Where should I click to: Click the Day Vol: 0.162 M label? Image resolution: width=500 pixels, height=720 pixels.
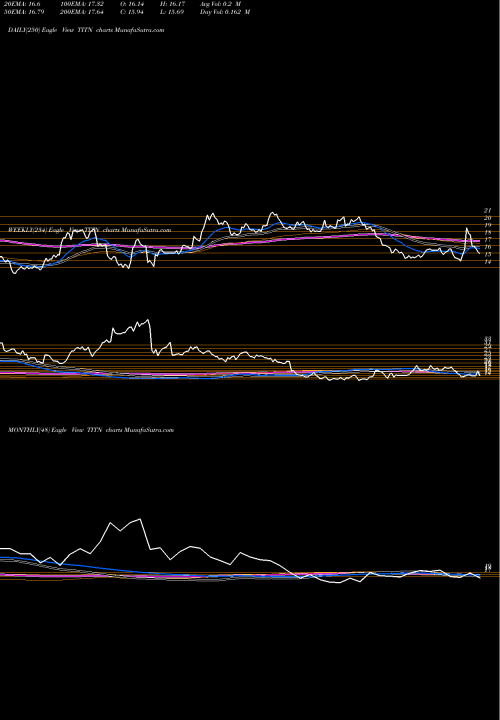pos(225,12)
